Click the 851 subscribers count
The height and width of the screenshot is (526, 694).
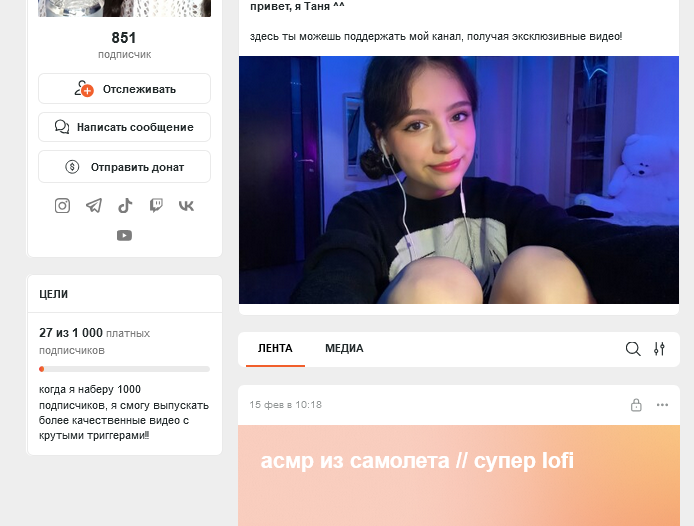click(x=124, y=38)
